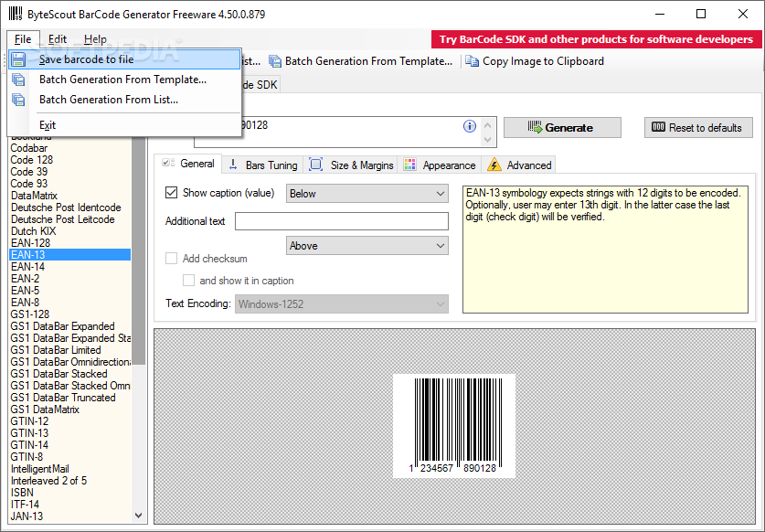The width and height of the screenshot is (765, 532).
Task: Select Deutsche Post Identcode
Action: tap(66, 207)
